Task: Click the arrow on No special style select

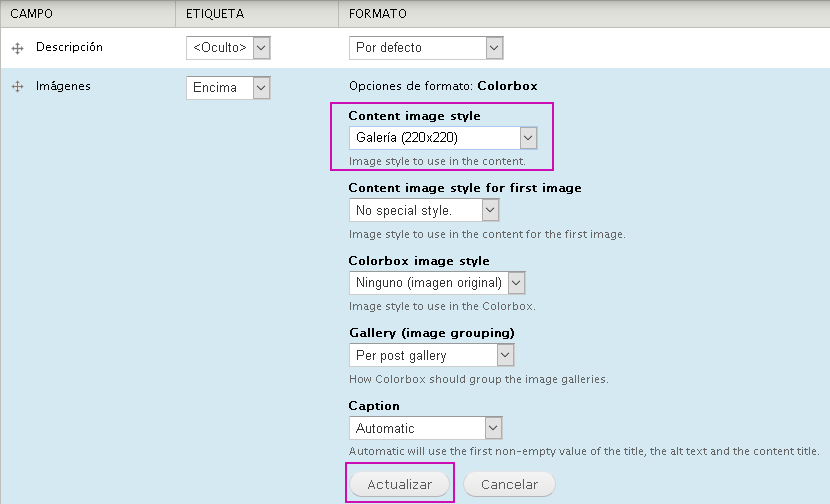Action: 490,211
